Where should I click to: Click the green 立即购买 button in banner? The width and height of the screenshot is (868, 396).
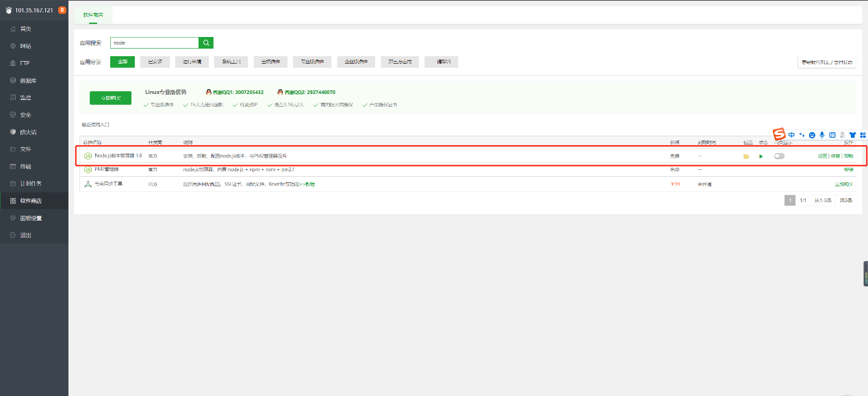point(110,98)
